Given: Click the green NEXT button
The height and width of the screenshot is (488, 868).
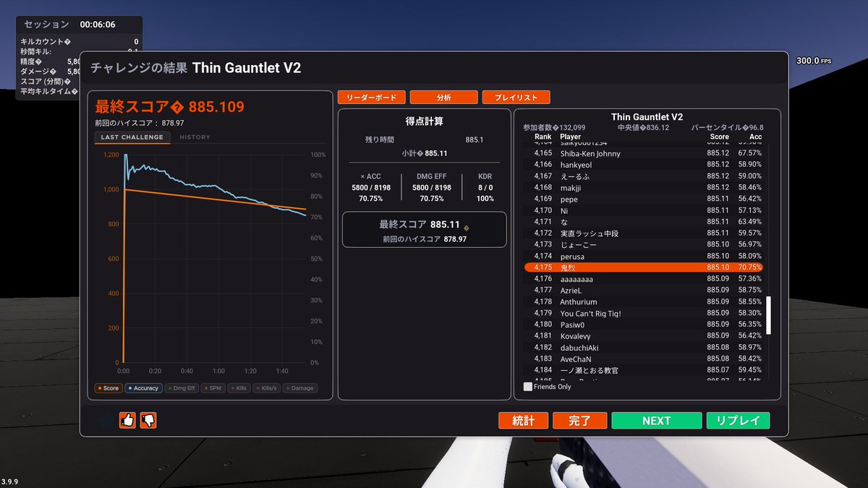Looking at the screenshot, I should click(x=657, y=421).
